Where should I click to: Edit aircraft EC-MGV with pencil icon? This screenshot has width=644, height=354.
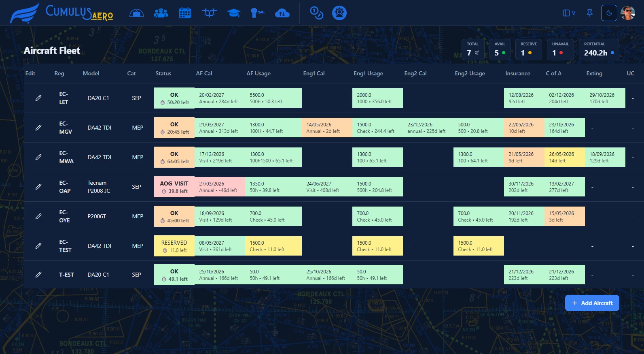click(x=38, y=128)
